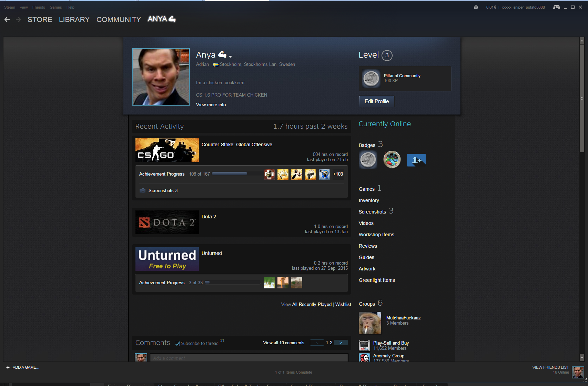
Task: Open second Unturned achievement icon
Action: tap(283, 283)
